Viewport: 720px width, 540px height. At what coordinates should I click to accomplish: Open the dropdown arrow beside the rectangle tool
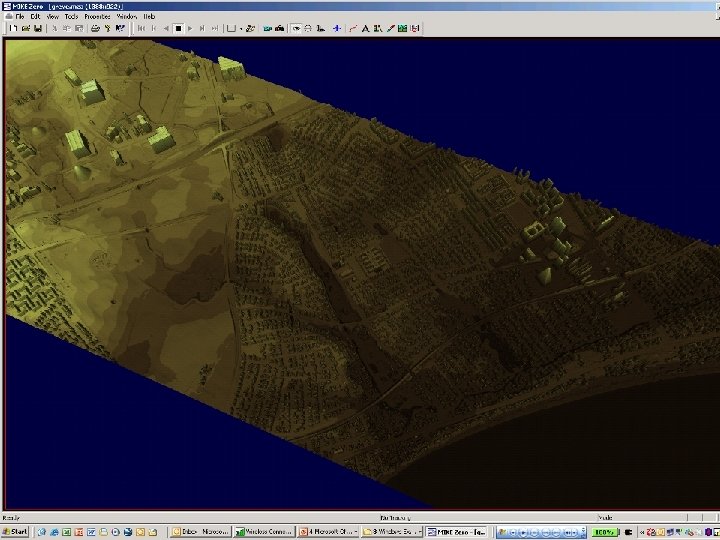coord(241,29)
